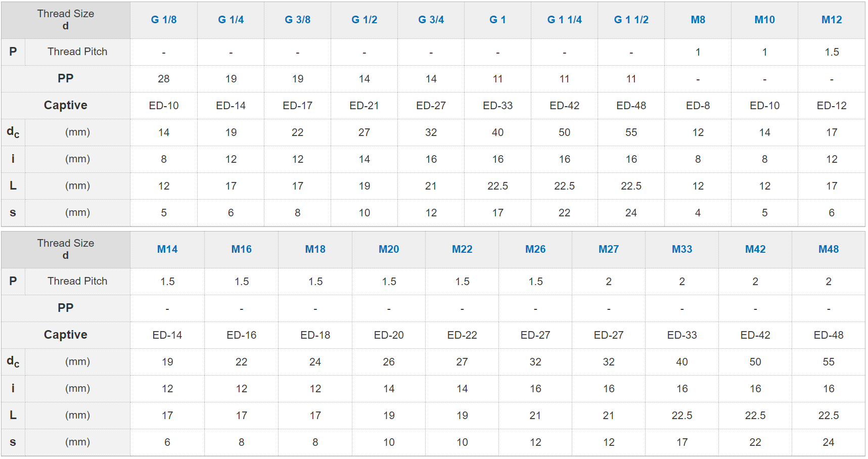
Task: Open the M16 column header link
Action: (241, 249)
